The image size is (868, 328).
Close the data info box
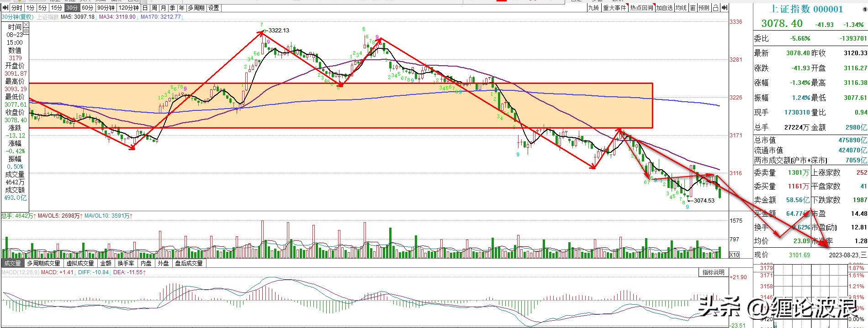[26, 25]
